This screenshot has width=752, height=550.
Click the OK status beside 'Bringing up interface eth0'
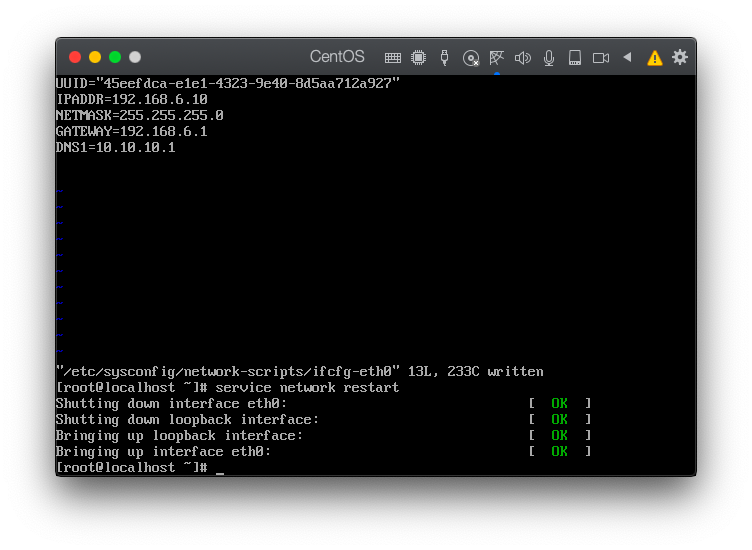tap(559, 451)
